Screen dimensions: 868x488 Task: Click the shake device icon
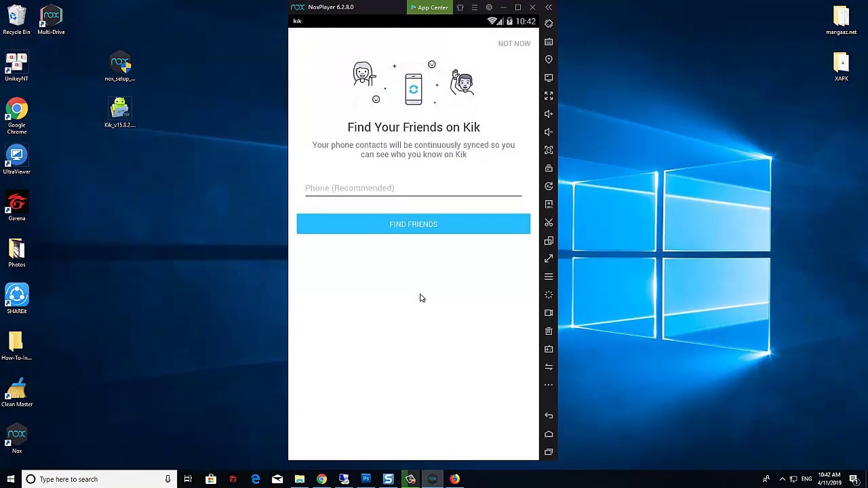pyautogui.click(x=549, y=295)
